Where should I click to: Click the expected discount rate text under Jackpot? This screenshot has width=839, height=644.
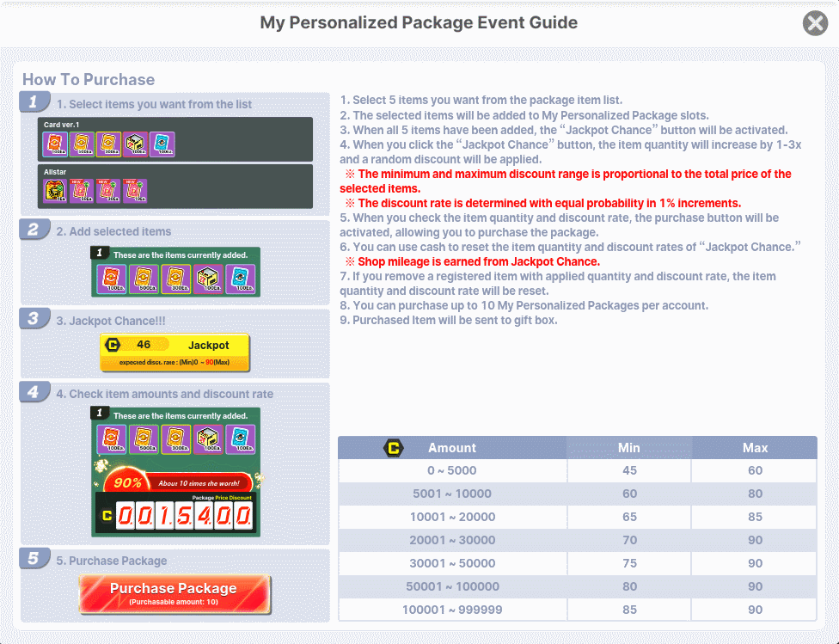[x=175, y=363]
